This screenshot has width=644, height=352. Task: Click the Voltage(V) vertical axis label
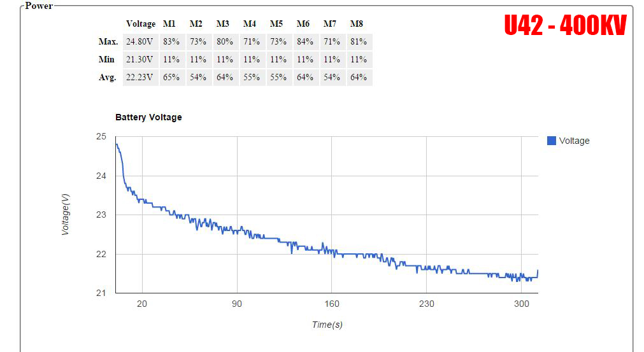click(65, 215)
